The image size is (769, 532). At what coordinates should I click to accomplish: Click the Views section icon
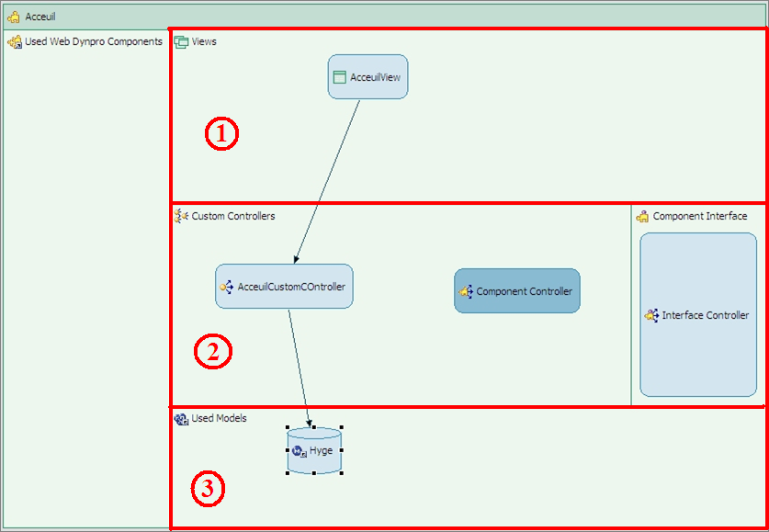[x=181, y=42]
